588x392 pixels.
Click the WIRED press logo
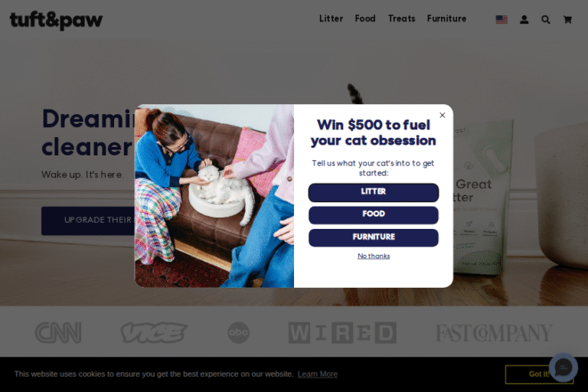(x=342, y=332)
